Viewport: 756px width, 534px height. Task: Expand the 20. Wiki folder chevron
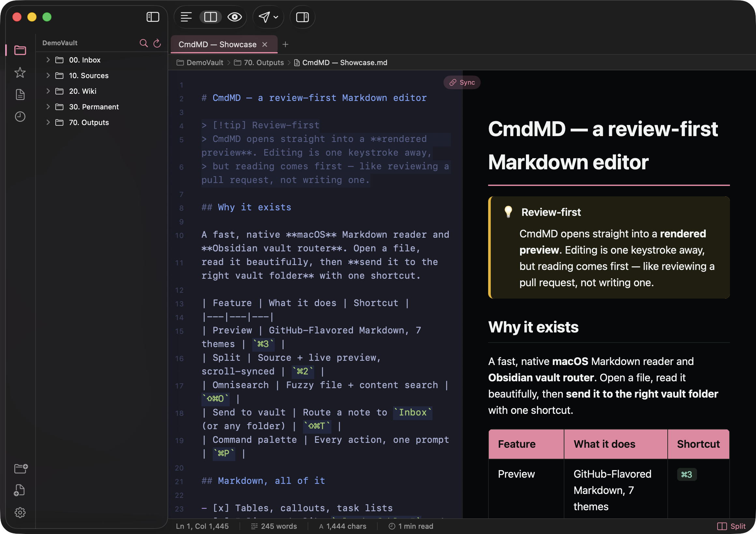pos(48,91)
